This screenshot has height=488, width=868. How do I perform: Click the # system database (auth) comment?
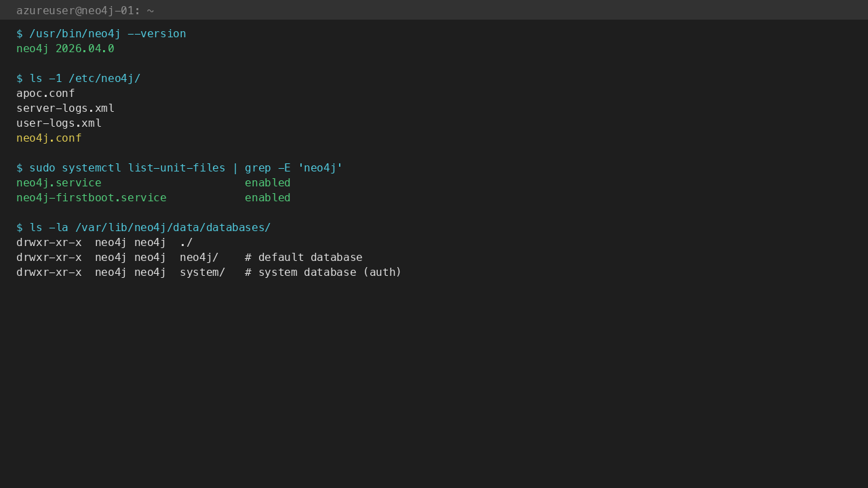[x=323, y=272]
